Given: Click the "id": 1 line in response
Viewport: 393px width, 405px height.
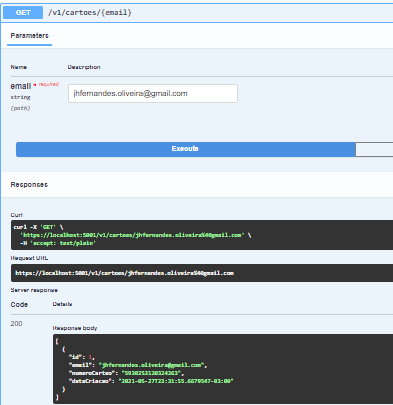Looking at the screenshot, I should tap(82, 357).
